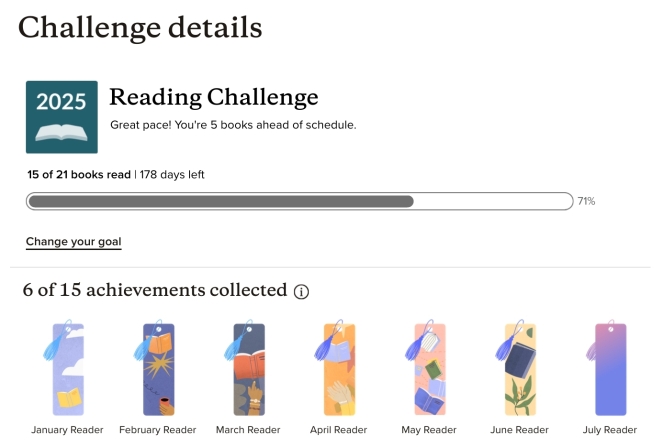Click the May Reader label
This screenshot has height=447, width=663.
pyautogui.click(x=428, y=430)
